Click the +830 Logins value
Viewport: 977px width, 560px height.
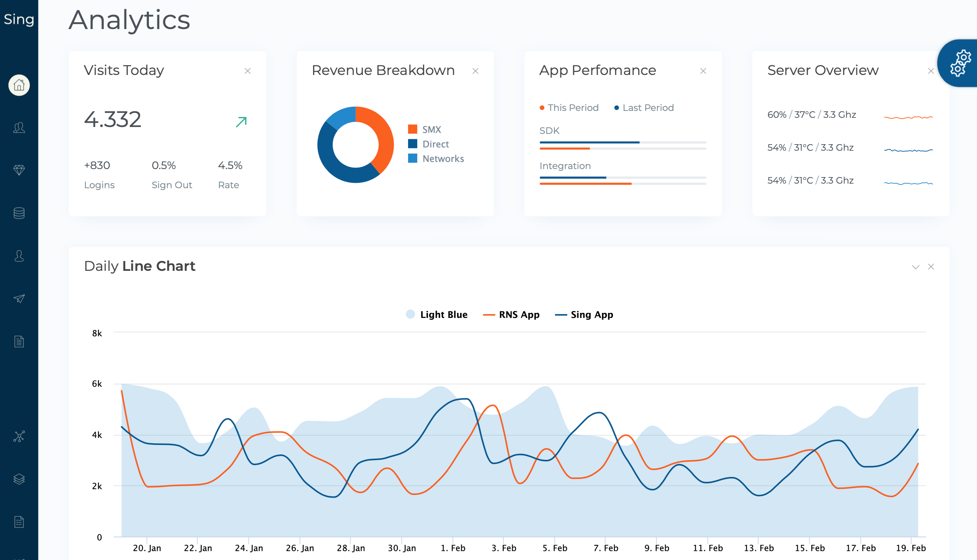tap(97, 165)
